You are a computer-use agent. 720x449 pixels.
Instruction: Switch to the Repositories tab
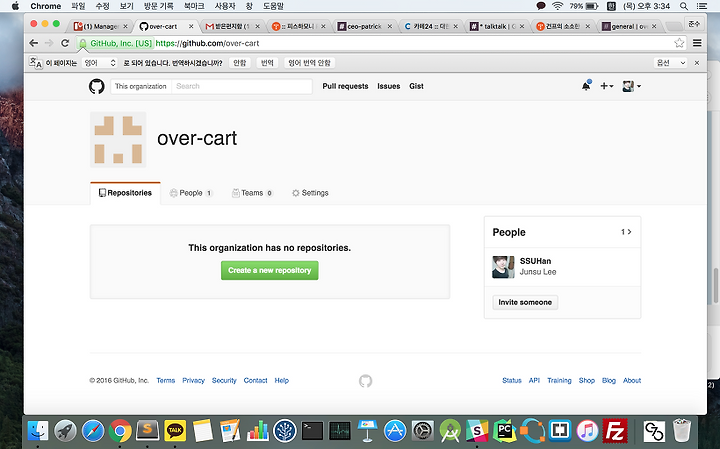tap(125, 193)
